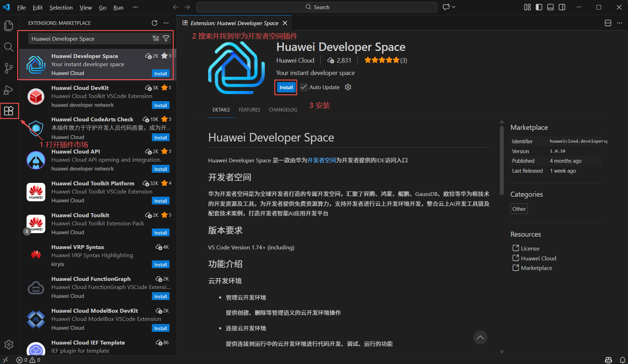Open Source Control view

point(8,68)
